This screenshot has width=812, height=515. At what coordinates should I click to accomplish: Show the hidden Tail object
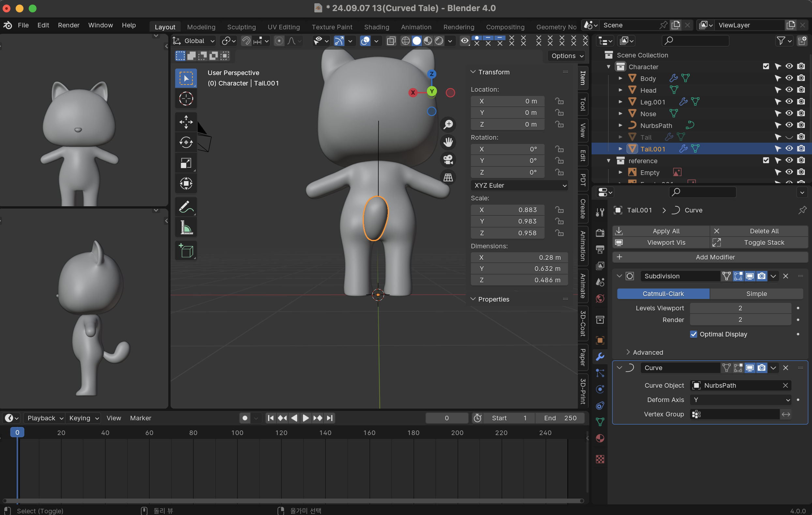[x=789, y=137]
